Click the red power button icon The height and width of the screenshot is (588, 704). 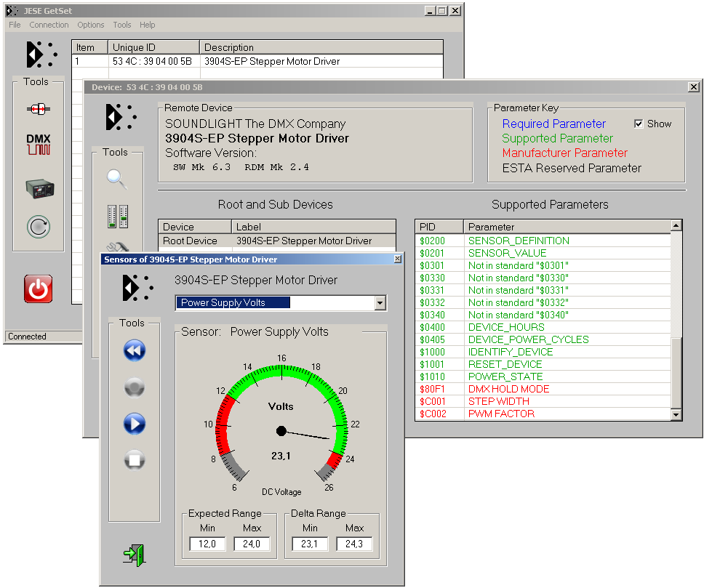coord(39,289)
